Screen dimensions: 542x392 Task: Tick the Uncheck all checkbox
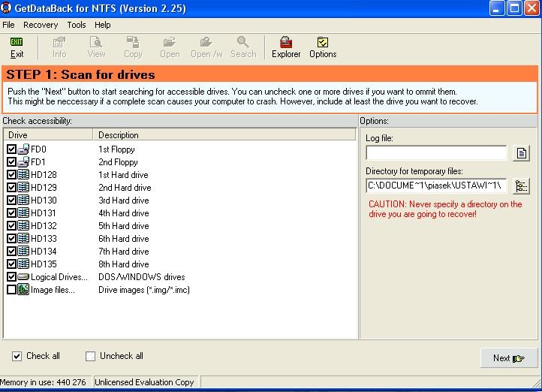pyautogui.click(x=90, y=356)
